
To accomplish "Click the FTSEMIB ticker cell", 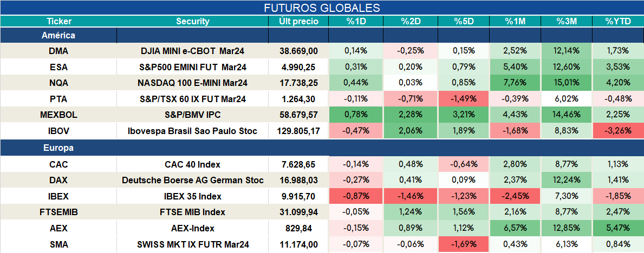I will [58, 212].
